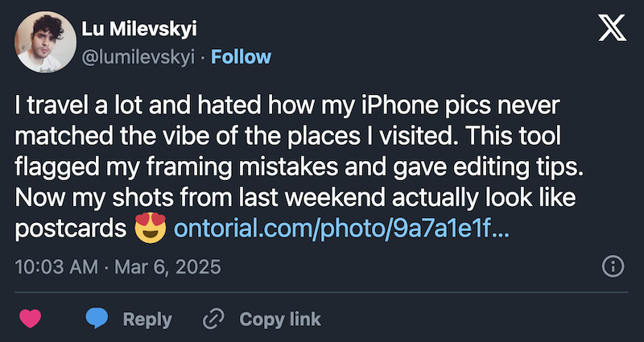
Task: Click the blue reply speech bubble icon
Action: point(97,319)
